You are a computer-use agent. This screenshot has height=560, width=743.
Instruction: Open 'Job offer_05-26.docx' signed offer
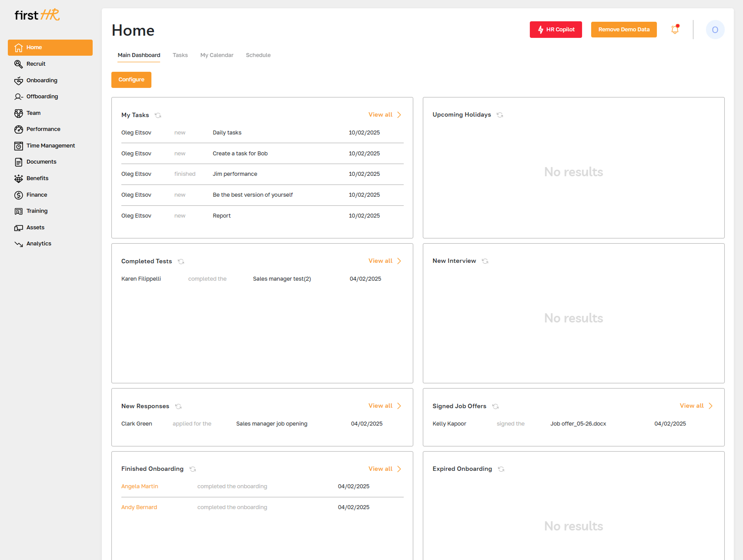point(578,424)
